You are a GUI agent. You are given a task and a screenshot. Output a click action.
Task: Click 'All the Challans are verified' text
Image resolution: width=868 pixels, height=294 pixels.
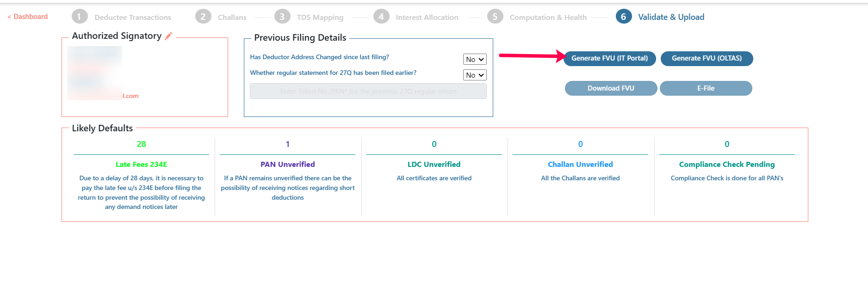[x=580, y=178]
